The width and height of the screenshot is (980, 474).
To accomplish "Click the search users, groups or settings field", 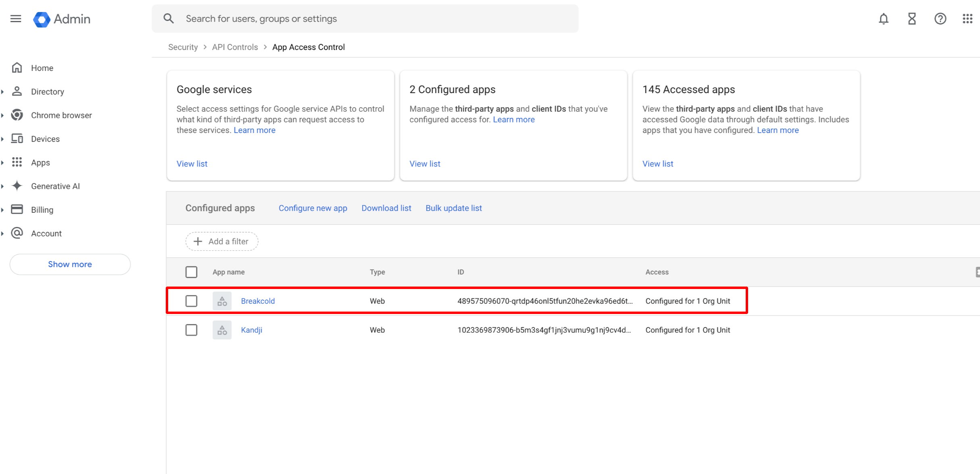I will pyautogui.click(x=365, y=19).
